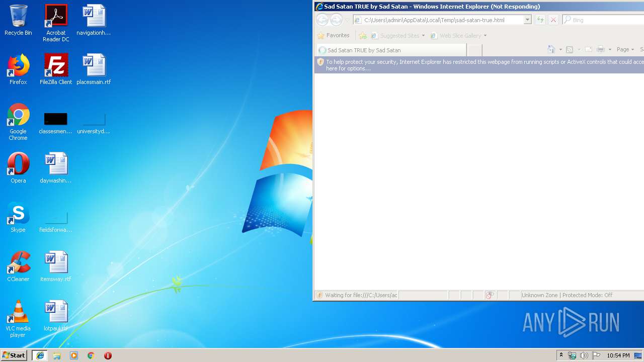Viewport: 644px width, 362px height.
Task: Click the address bar file path field
Action: 443,20
